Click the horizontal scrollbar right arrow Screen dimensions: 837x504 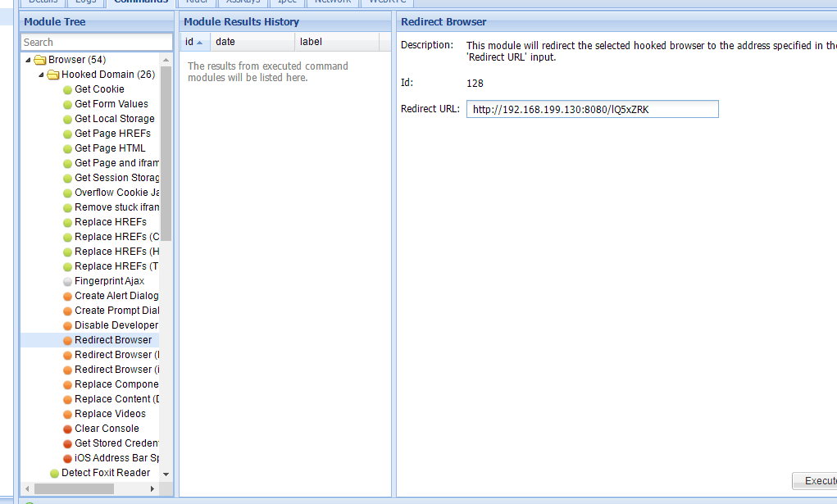pyautogui.click(x=152, y=488)
